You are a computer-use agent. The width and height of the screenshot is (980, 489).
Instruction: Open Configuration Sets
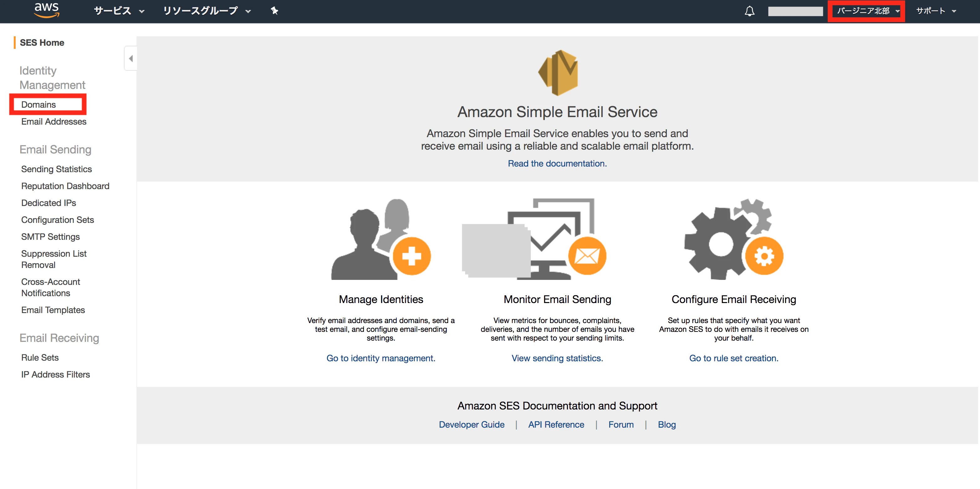(x=58, y=219)
